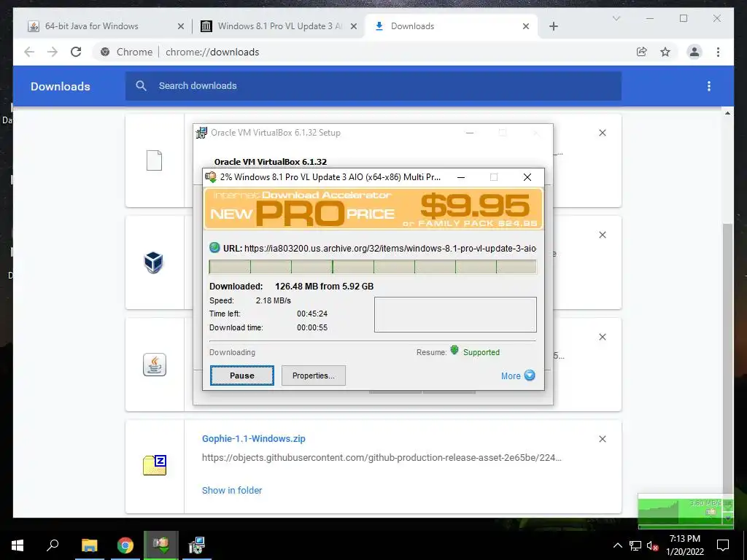The height and width of the screenshot is (560, 747).
Task: Remove the VirtualBox download entry from list
Action: point(602,235)
